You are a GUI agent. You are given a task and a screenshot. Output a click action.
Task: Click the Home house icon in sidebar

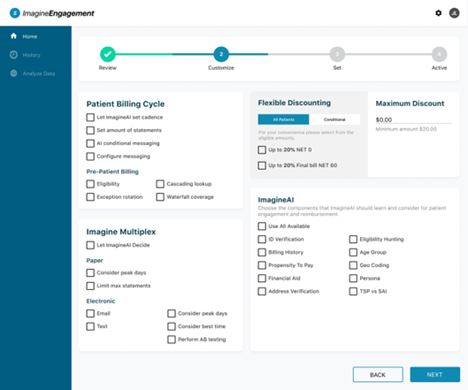(14, 36)
